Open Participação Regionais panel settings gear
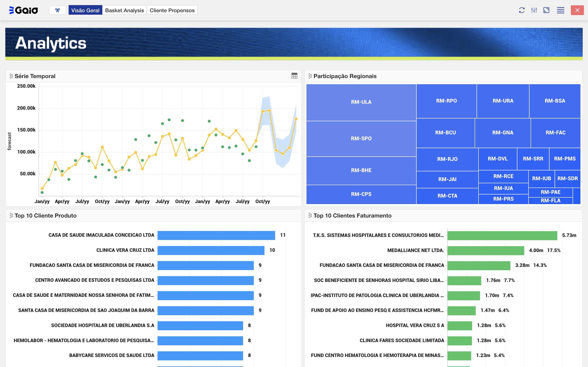The width and height of the screenshot is (588, 367). (310, 76)
